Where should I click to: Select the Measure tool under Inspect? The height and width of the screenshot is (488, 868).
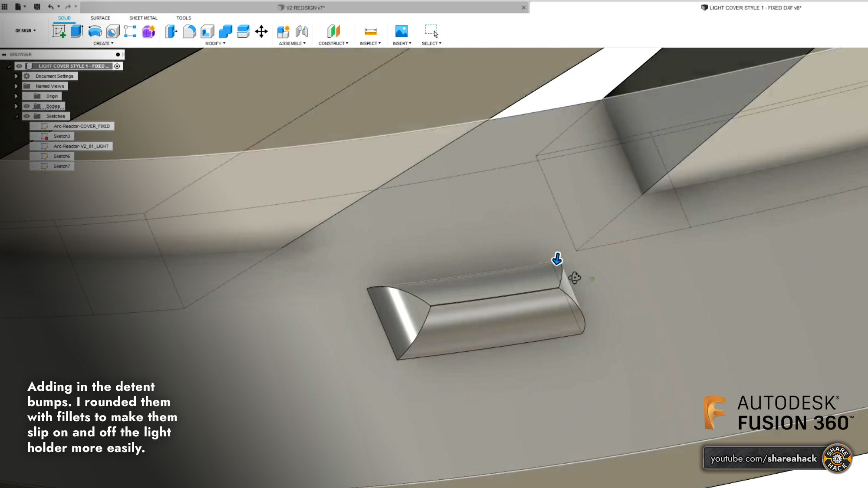tap(370, 31)
